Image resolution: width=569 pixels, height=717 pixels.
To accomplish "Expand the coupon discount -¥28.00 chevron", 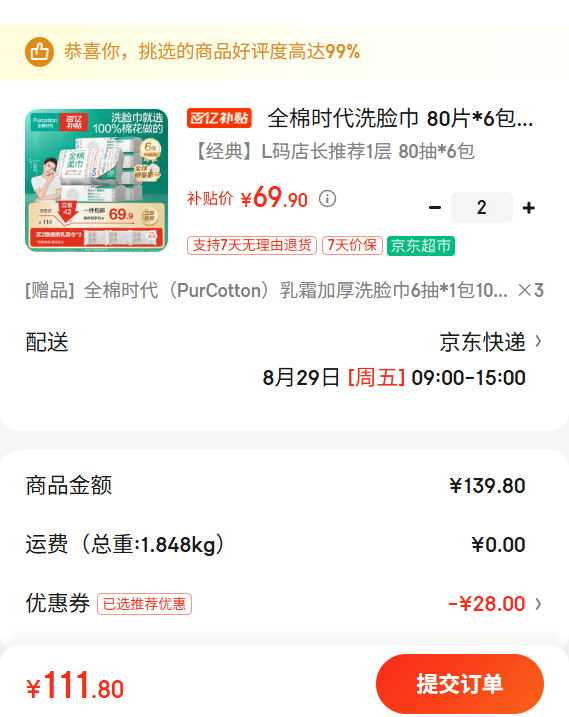I will (x=538, y=604).
